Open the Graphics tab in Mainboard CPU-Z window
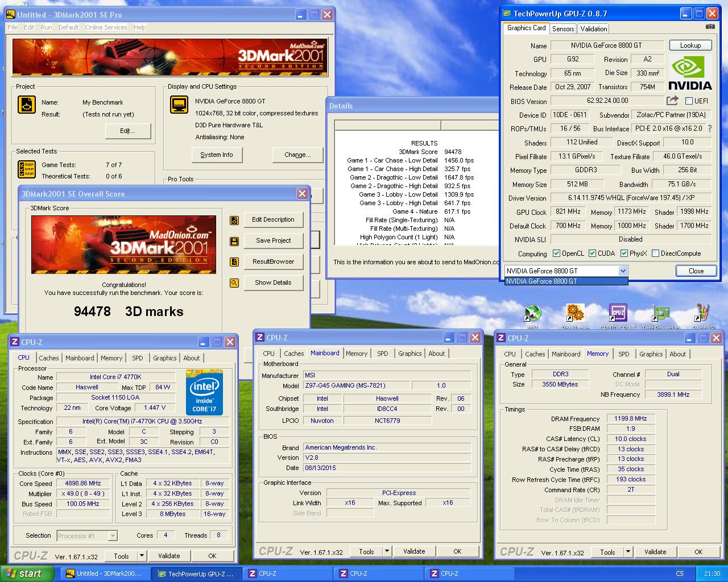728x582 pixels. 410,354
